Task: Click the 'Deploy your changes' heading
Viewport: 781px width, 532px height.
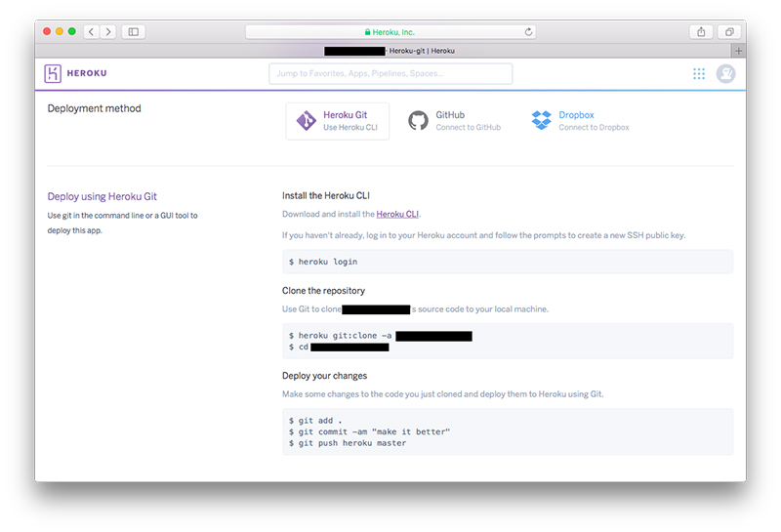Action: 324,376
